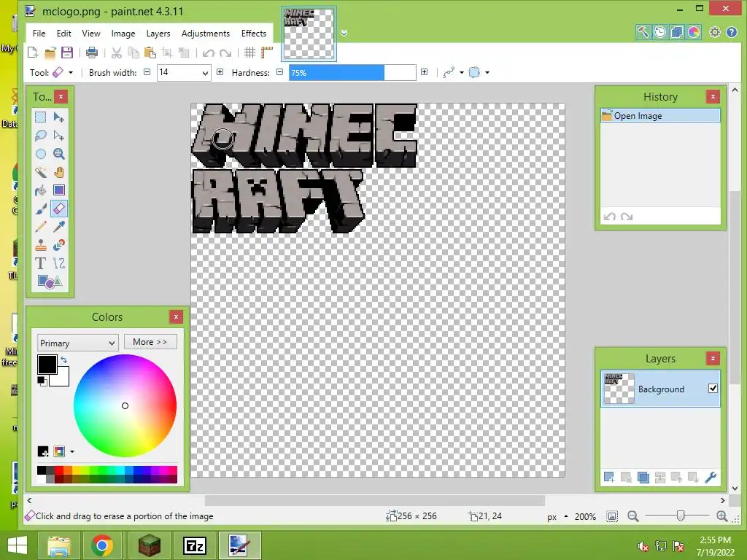Image resolution: width=747 pixels, height=560 pixels.
Task: Open layer properties wrench icon
Action: (711, 477)
